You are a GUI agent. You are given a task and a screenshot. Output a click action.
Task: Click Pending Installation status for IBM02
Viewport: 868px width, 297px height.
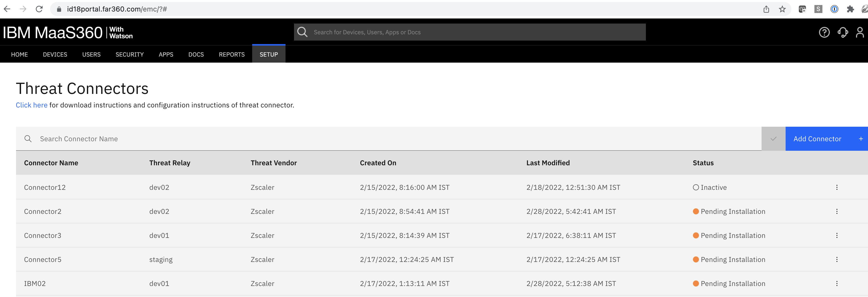729,283
